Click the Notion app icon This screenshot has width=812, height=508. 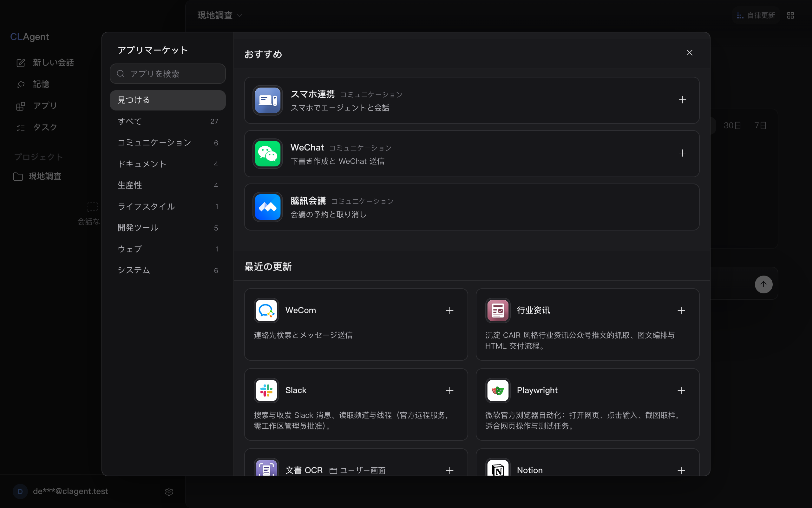498,468
